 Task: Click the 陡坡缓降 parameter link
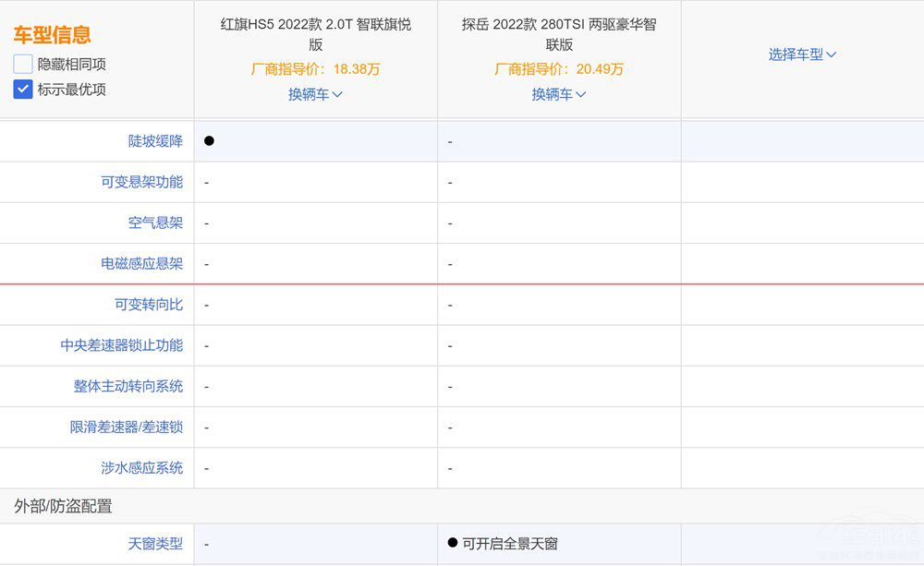click(155, 141)
